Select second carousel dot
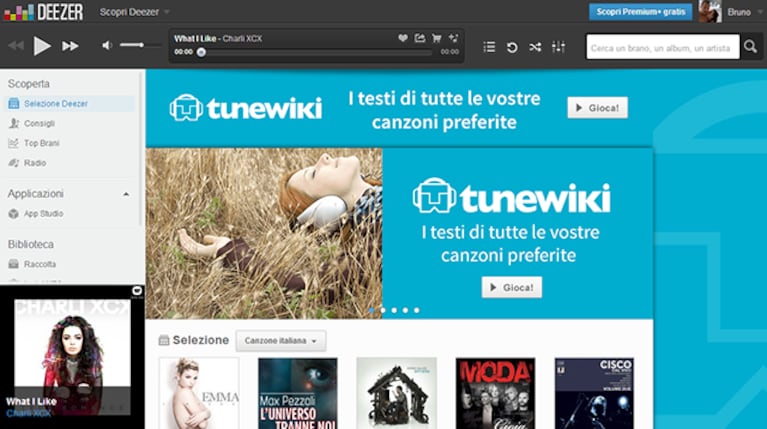The image size is (767, 429). click(383, 310)
